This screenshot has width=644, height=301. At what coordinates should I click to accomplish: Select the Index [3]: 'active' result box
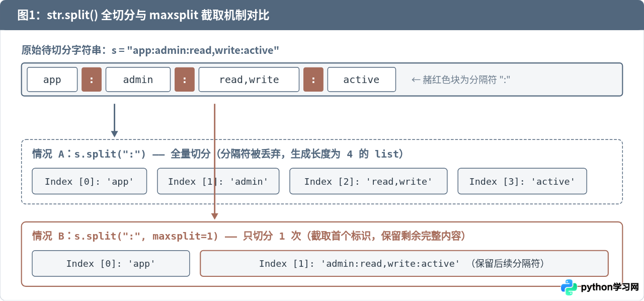[522, 181]
